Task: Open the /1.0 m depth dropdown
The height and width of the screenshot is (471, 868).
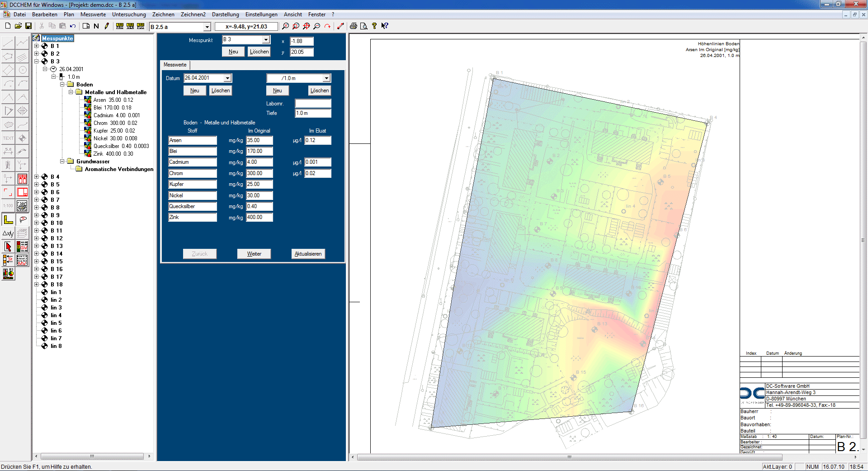Action: 326,78
